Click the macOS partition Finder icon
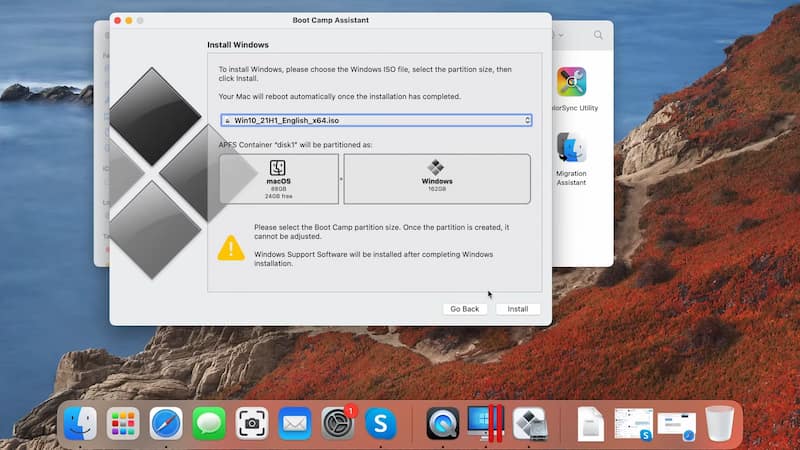 click(278, 167)
